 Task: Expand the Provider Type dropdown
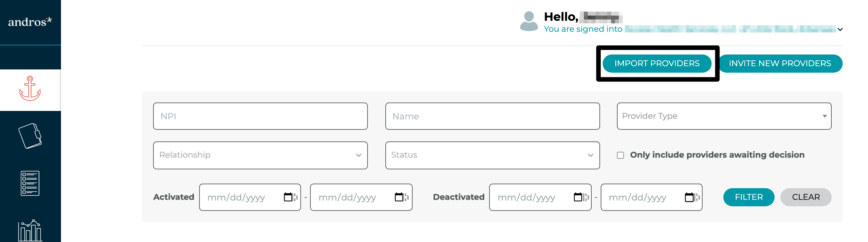tap(724, 116)
